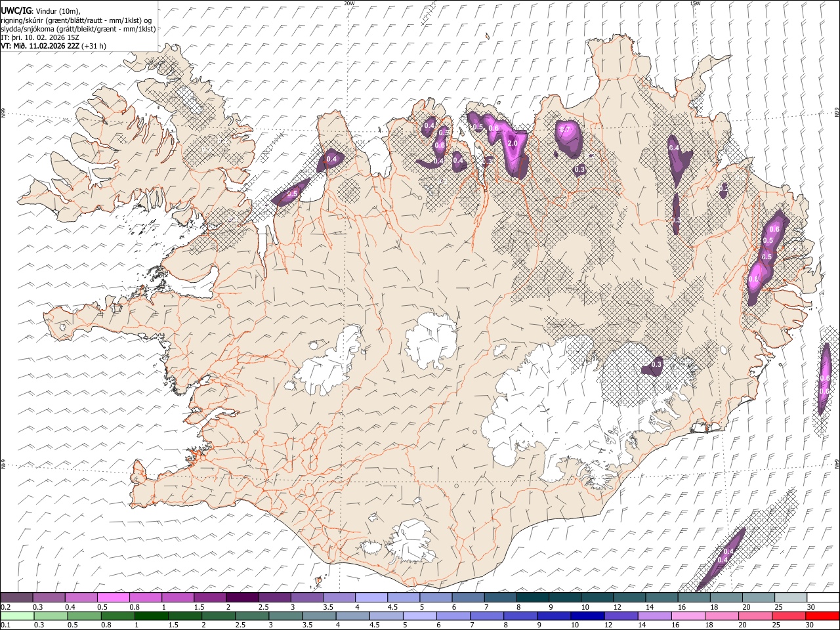
Task: Click the 10 deep blue rain scale swatch
Action: coord(587,616)
